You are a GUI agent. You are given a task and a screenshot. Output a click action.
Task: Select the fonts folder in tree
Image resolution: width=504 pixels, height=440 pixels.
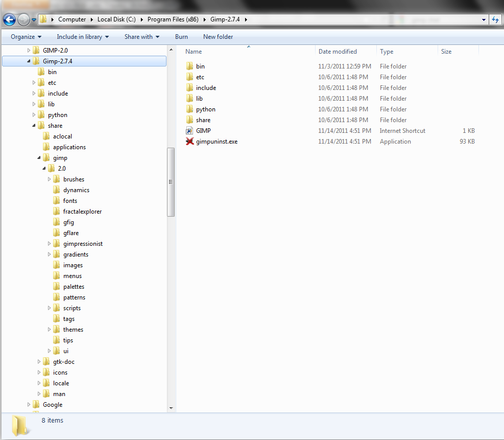point(65,201)
